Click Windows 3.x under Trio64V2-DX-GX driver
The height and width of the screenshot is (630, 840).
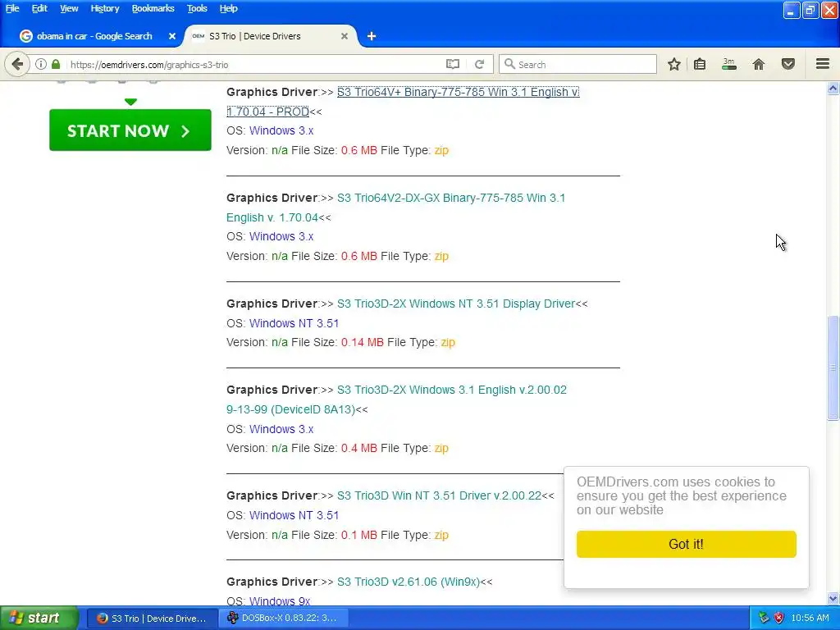tap(281, 236)
